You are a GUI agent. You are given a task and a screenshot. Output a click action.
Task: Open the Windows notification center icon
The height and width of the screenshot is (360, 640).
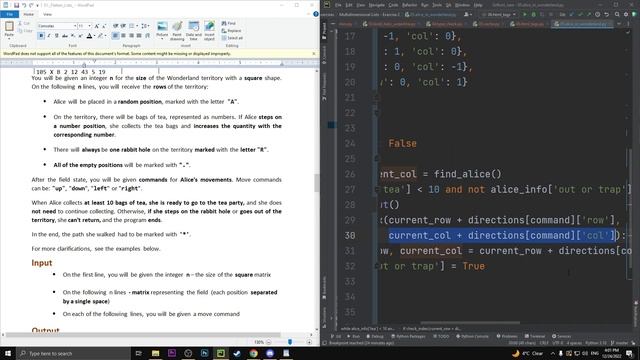pyautogui.click(x=629, y=353)
